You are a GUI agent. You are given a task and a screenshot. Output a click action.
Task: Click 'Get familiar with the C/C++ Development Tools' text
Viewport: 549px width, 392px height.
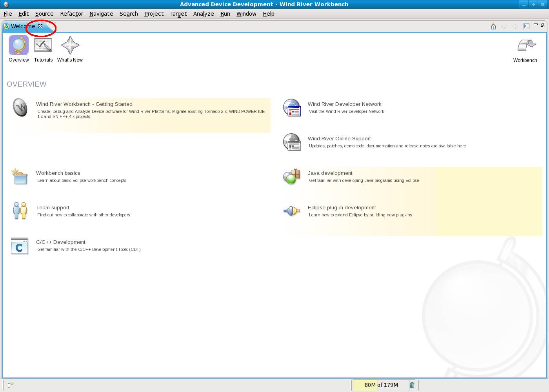(x=89, y=249)
